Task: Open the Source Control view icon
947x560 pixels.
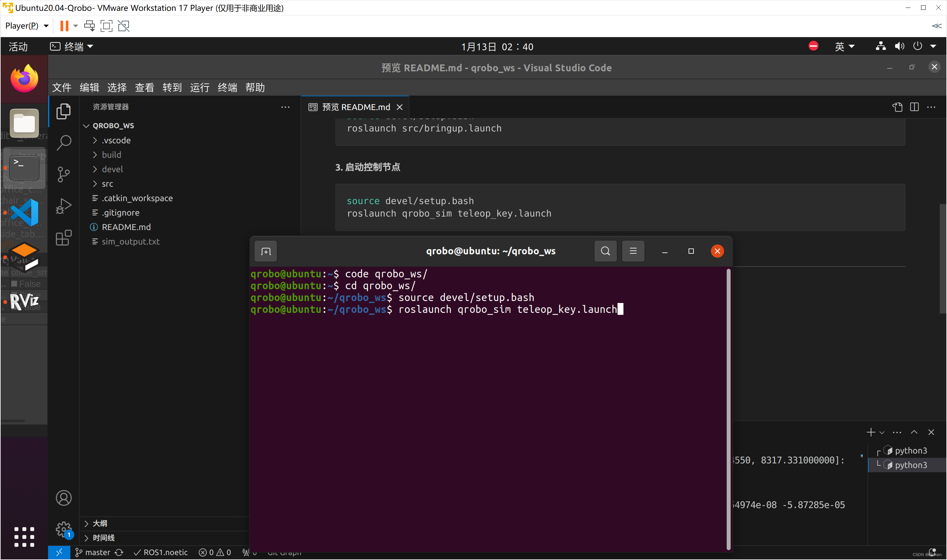Action: [63, 174]
